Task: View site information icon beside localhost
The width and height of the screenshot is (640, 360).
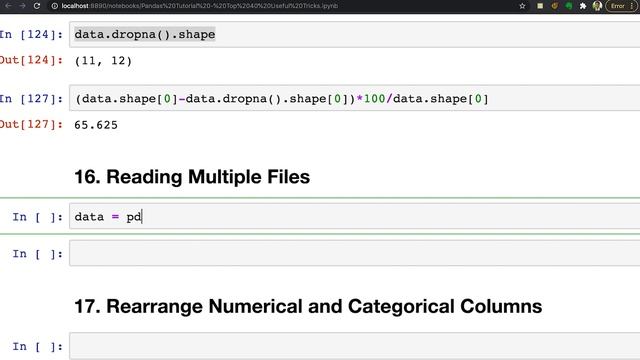Action: click(55, 6)
